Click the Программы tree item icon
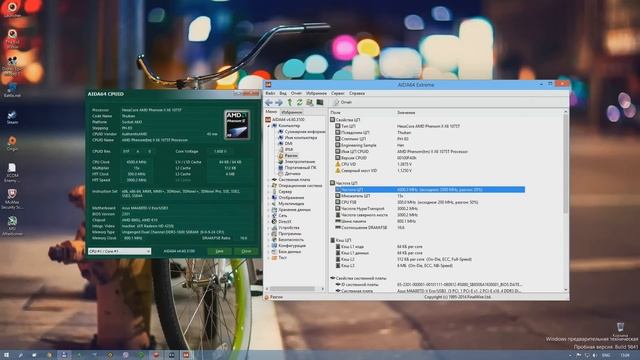Image resolution: width=640 pixels, height=360 pixels. click(275, 234)
